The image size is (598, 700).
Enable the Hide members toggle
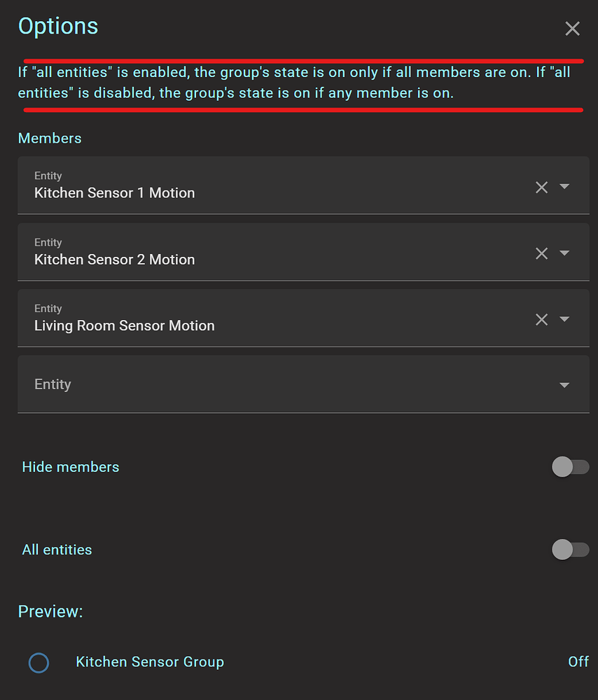tap(570, 466)
